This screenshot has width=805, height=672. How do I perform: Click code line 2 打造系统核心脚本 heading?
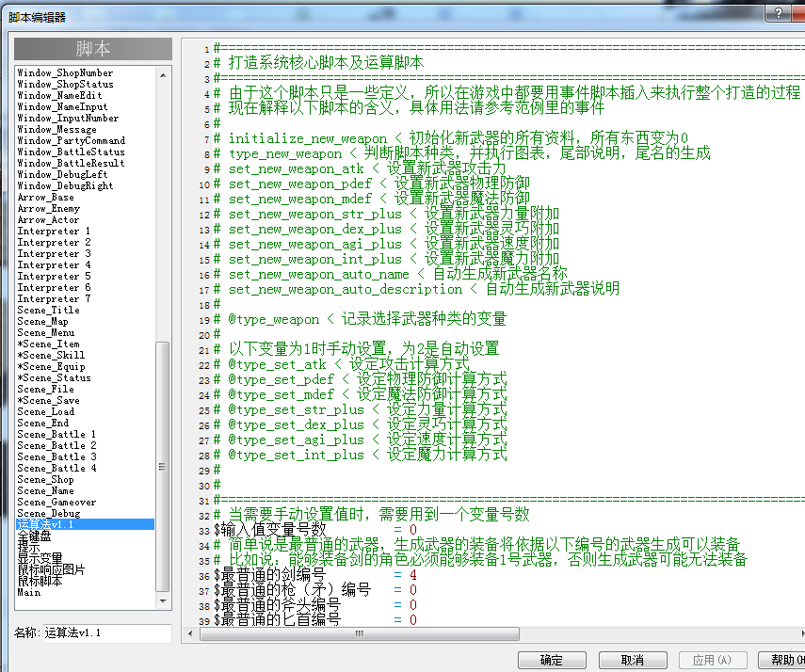[x=319, y=63]
